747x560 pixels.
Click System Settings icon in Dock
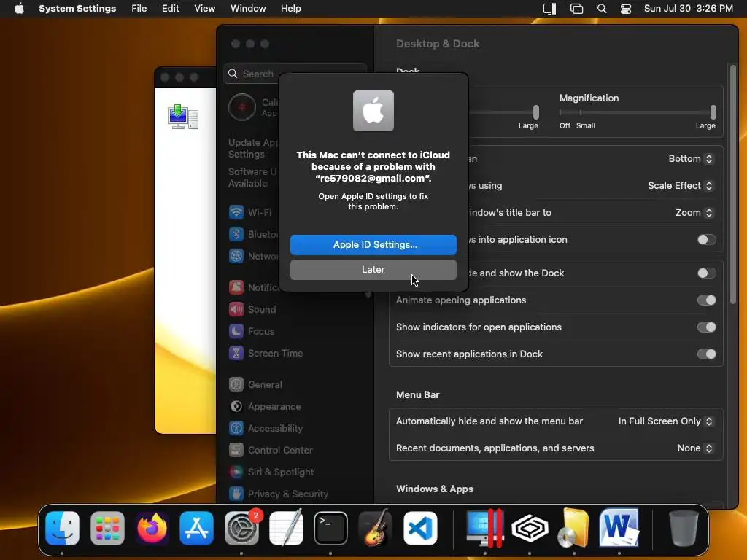click(x=241, y=528)
